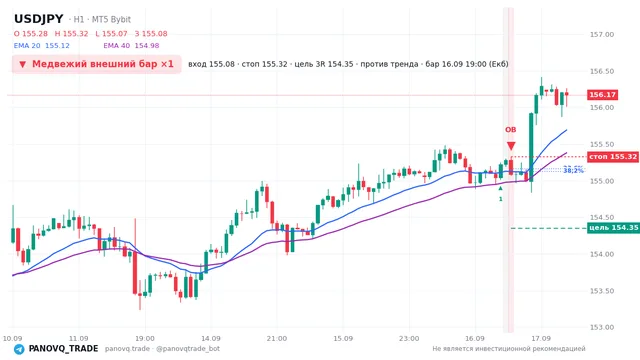Click the disclaimer Не является инвестиционной рекомендацией
This screenshot has width=640, height=360.
pos(509,349)
